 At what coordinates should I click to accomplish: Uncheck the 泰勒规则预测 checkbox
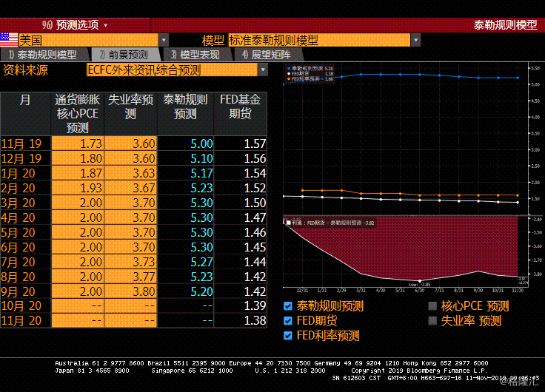[x=288, y=306]
